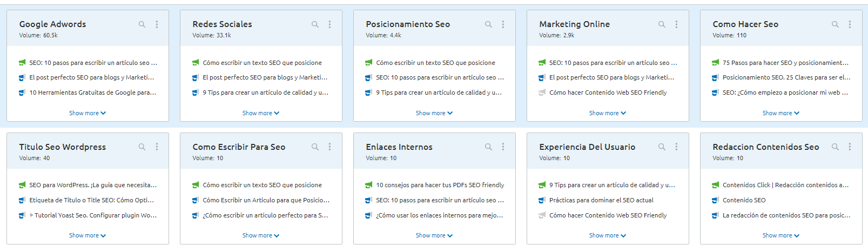The width and height of the screenshot is (868, 251).
Task: Click search icon on Como Hacer Seo card
Action: click(x=836, y=24)
